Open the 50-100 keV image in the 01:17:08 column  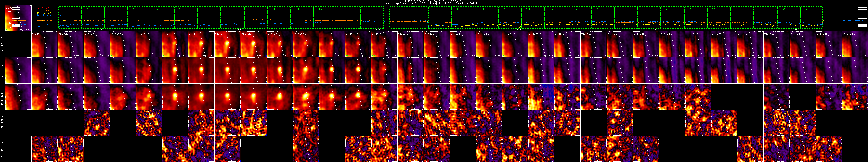pos(515,149)
